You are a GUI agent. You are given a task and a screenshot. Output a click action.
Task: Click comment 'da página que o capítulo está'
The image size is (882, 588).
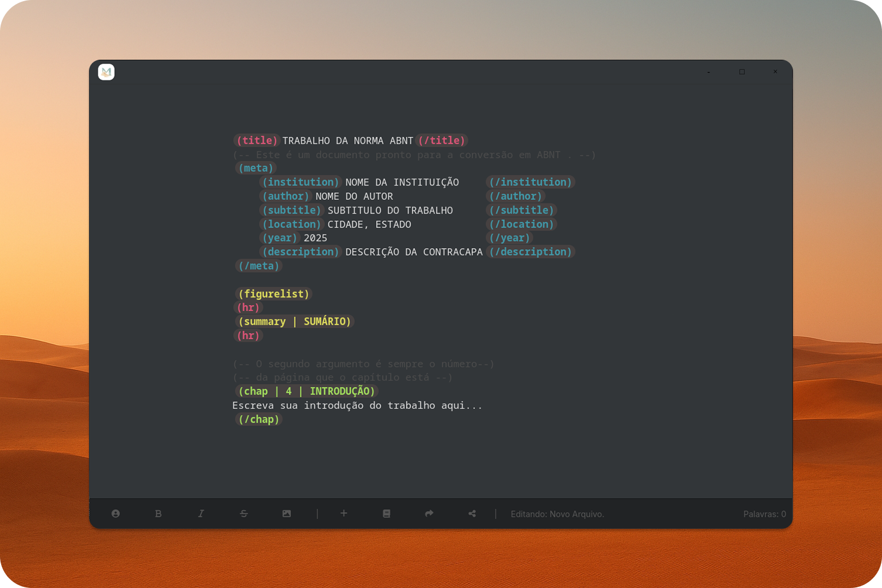pyautogui.click(x=342, y=377)
